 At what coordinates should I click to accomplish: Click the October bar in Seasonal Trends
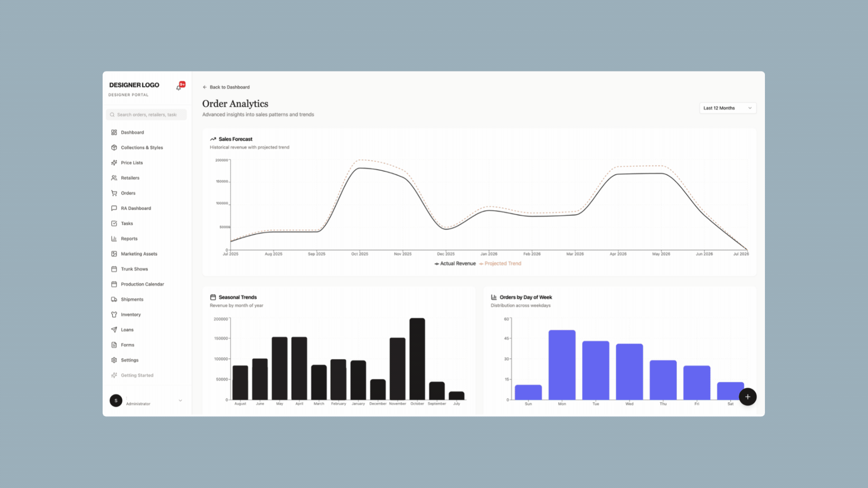click(x=417, y=359)
